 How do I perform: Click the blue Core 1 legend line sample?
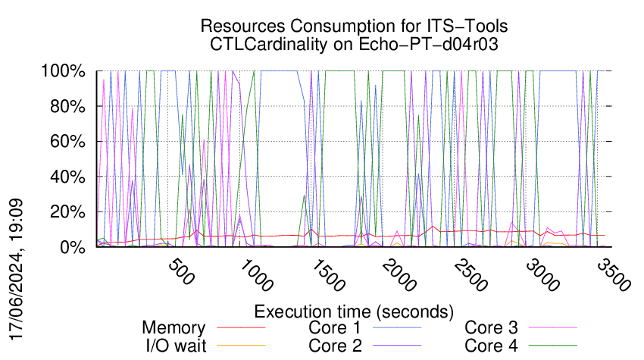coord(397,328)
